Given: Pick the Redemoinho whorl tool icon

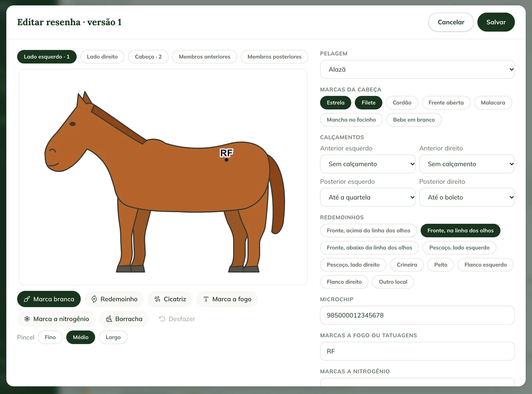Looking at the screenshot, I should (94, 299).
